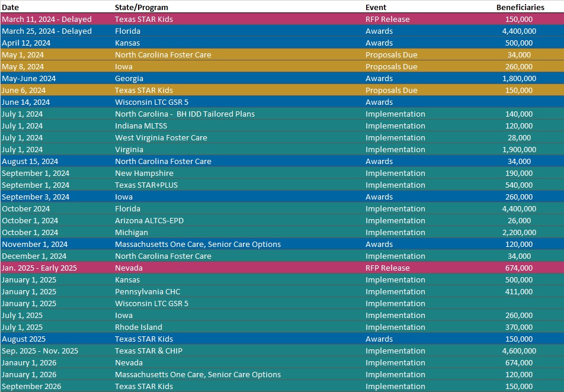Select the Texas STAR+PLUS cell
The width and height of the screenshot is (564, 392).
click(x=146, y=185)
